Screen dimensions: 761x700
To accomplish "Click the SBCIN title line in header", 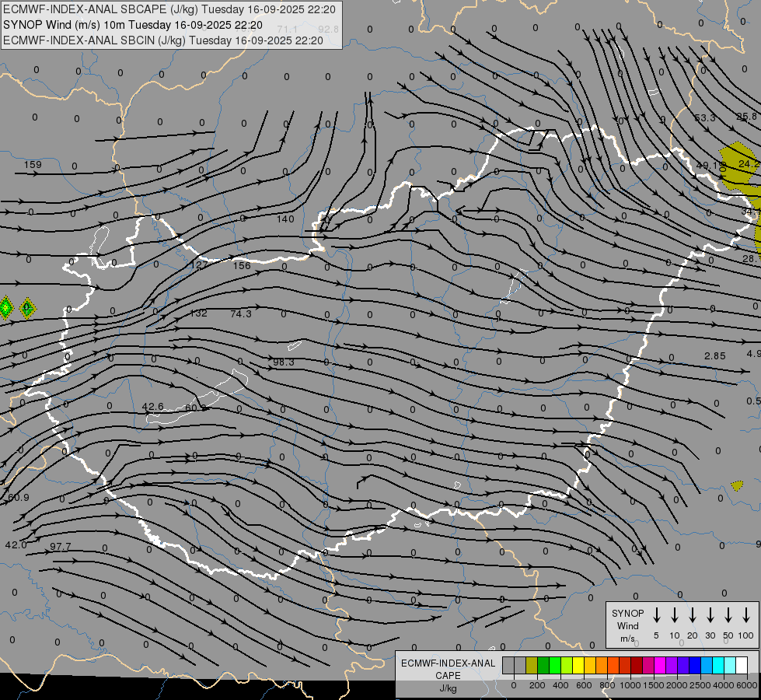I will (x=163, y=40).
